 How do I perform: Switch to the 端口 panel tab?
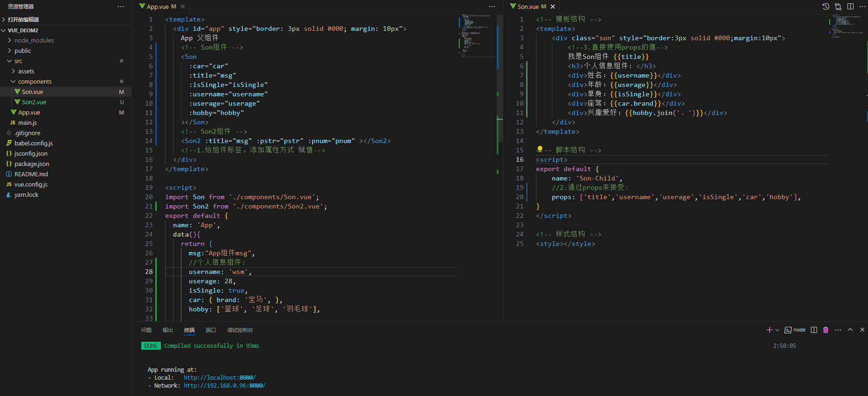(x=211, y=330)
